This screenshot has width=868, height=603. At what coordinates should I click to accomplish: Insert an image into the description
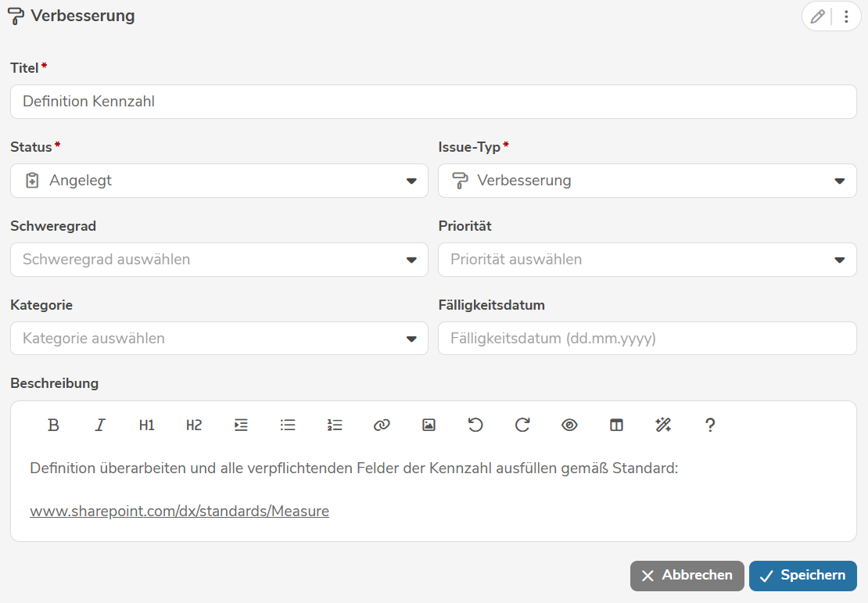(429, 425)
